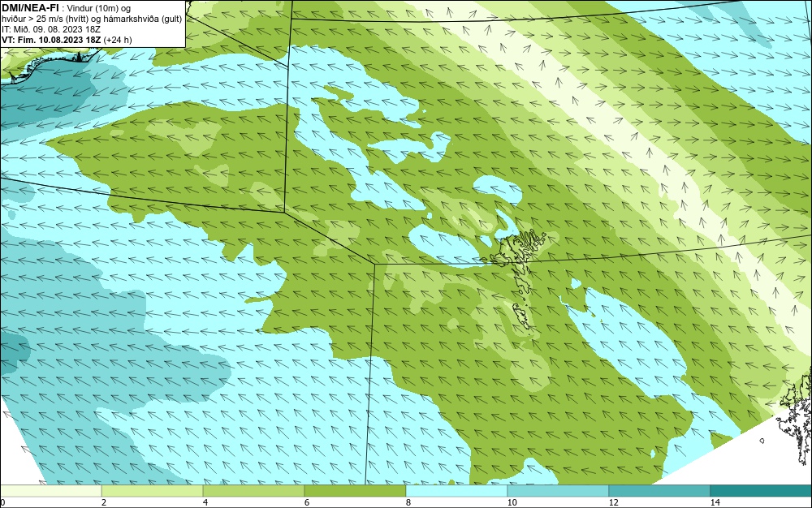Click the coastline outline at the map's lower right
The width and height of the screenshot is (812, 508).
click(797, 416)
